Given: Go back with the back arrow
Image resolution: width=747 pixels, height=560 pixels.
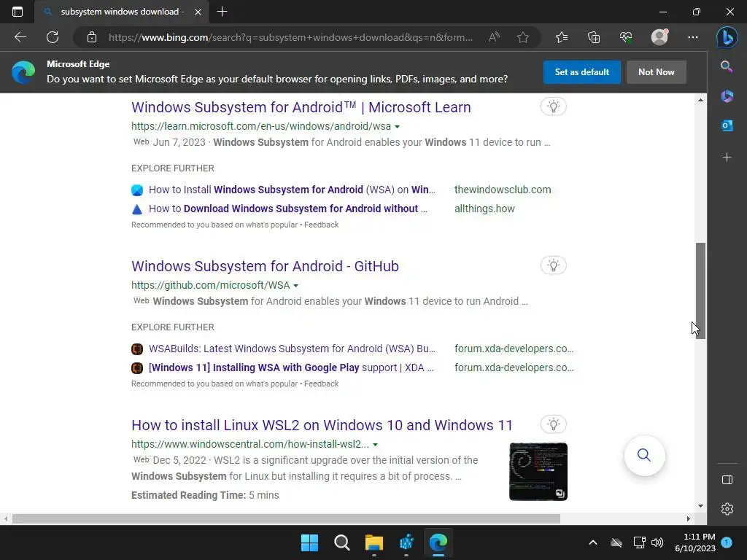Looking at the screenshot, I should 20,37.
